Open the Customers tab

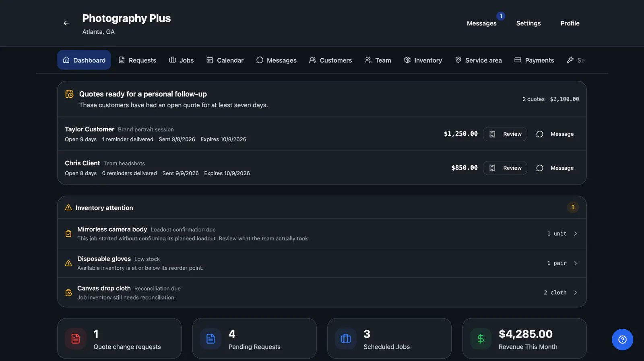coord(330,60)
